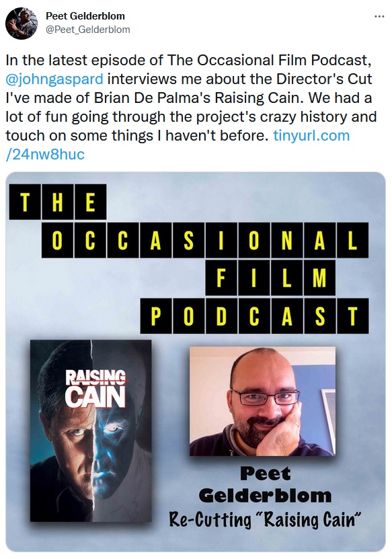This screenshot has height=559, width=392.
Task: Follow the tinyurl.com link
Action: 311,135
